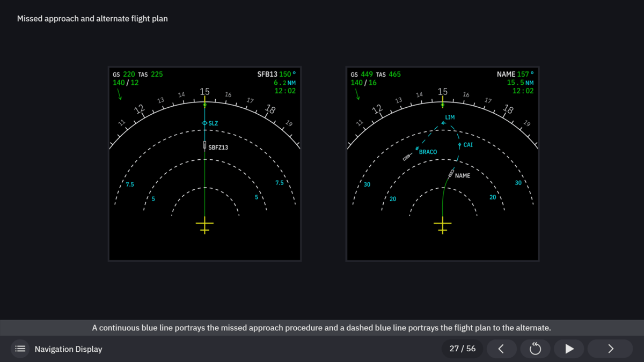Select the CAI airport symbol
644x362 pixels.
(459, 144)
